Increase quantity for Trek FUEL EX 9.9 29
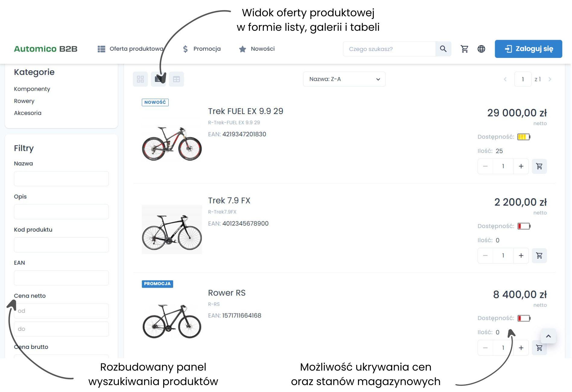This screenshot has width=572, height=392. (521, 166)
